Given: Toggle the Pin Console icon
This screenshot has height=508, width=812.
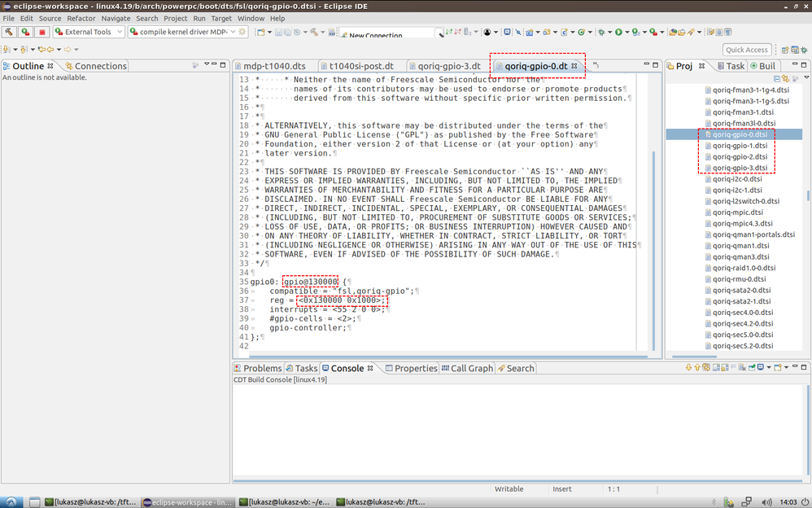Looking at the screenshot, I should (752, 367).
